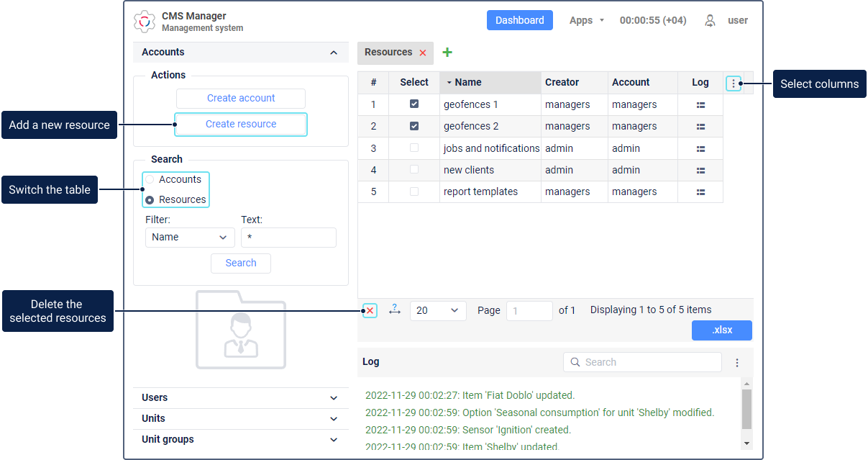Image resolution: width=868 pixels, height=460 pixels.
Task: Export table with the .xlsx button
Action: point(721,330)
